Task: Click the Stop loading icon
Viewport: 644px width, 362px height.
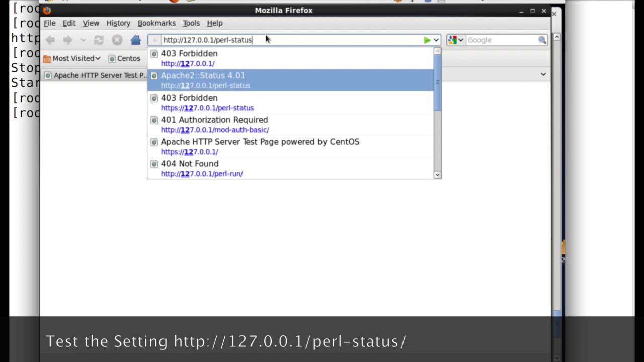Action: click(117, 40)
